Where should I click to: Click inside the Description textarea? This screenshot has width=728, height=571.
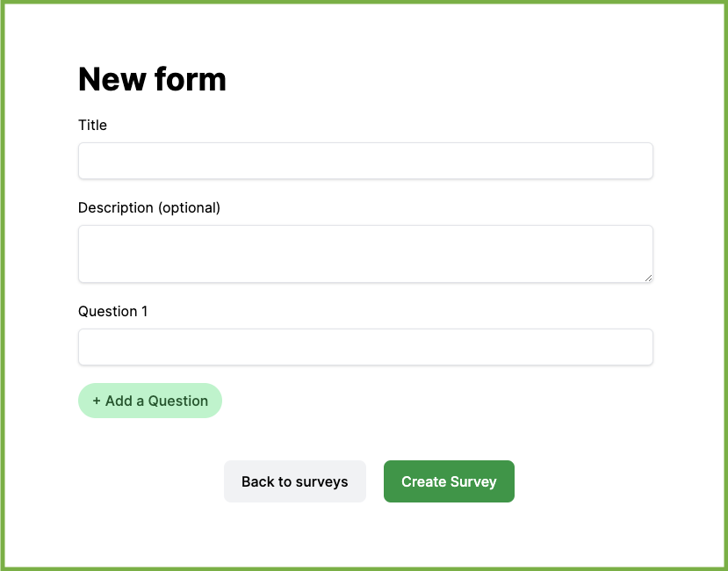point(365,254)
